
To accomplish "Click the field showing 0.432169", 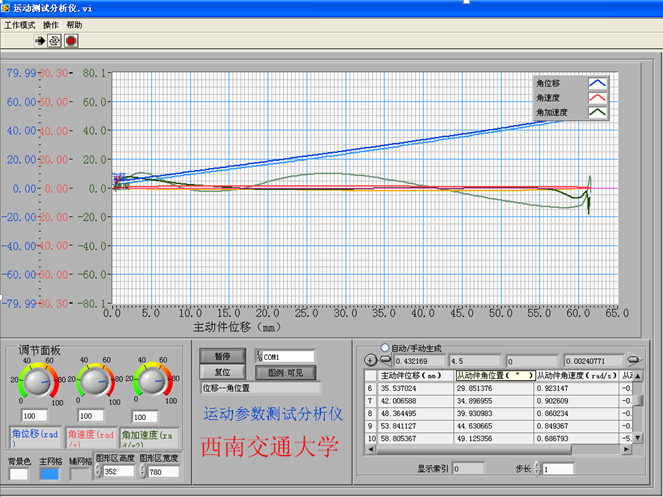I will point(419,361).
